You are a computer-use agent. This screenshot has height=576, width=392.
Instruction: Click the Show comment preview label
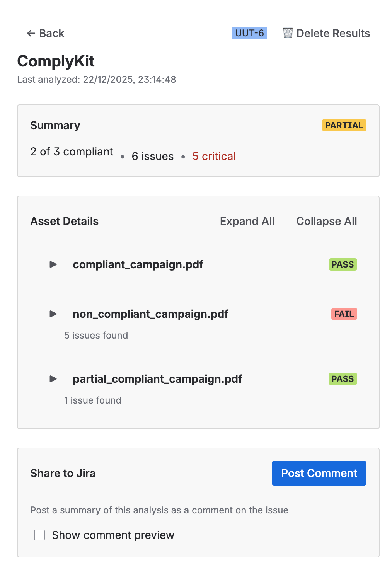[x=113, y=535]
